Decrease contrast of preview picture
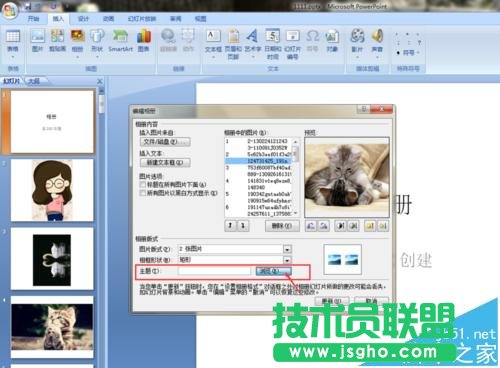The height and width of the screenshot is (368, 500). pyautogui.click(x=353, y=226)
